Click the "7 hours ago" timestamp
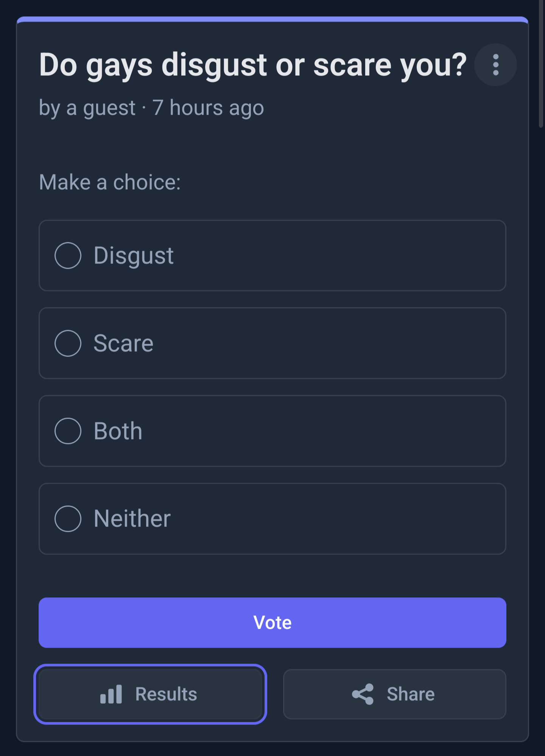 click(208, 108)
